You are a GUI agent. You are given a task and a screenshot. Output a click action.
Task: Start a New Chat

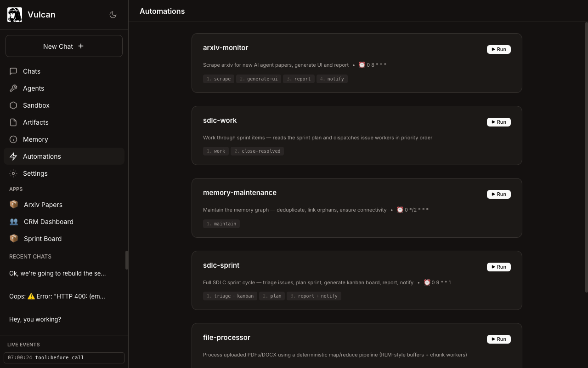point(64,46)
